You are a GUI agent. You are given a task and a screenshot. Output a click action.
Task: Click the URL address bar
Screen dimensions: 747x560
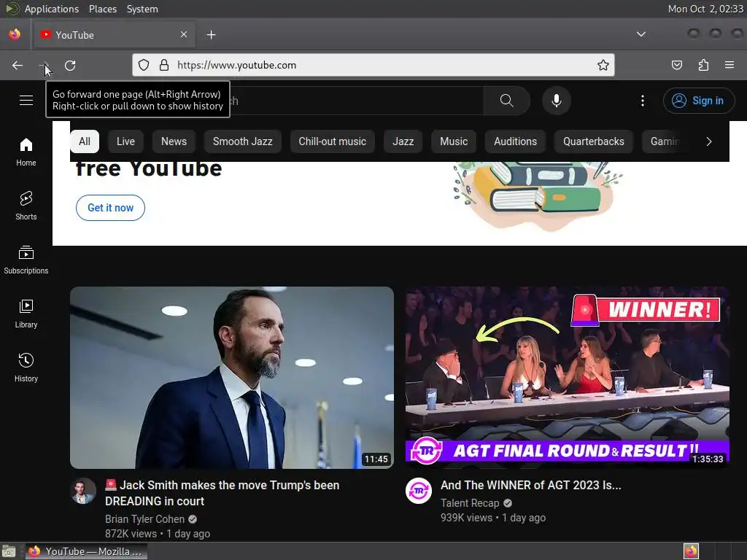pyautogui.click(x=373, y=65)
